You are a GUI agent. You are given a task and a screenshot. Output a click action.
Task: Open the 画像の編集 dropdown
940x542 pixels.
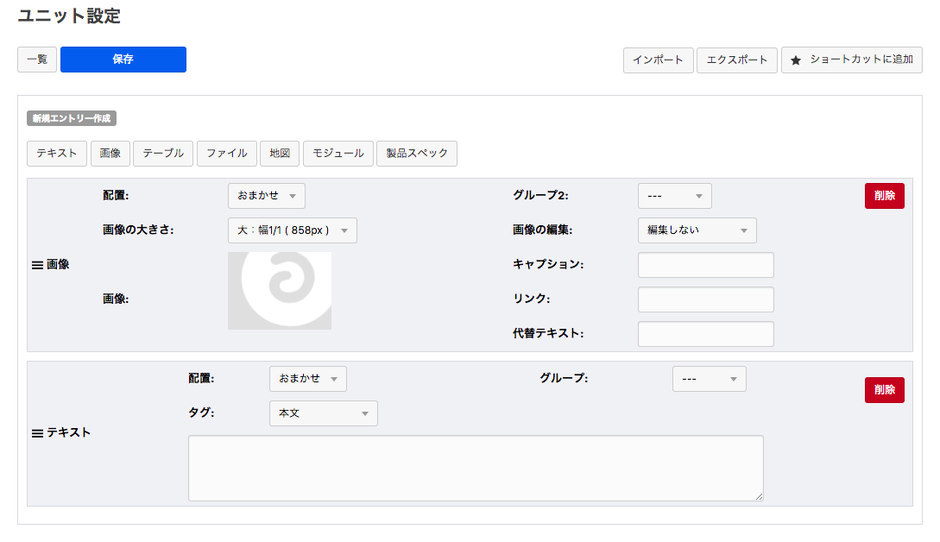697,230
